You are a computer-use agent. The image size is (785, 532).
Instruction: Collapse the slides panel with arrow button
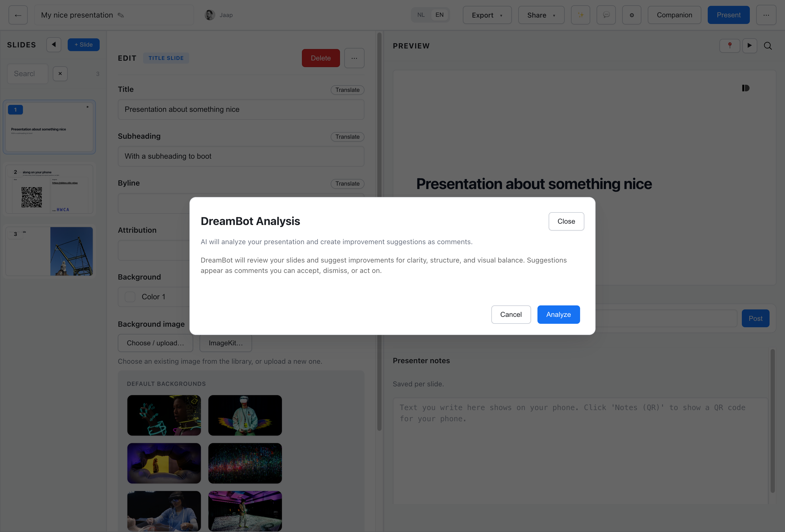pos(54,44)
